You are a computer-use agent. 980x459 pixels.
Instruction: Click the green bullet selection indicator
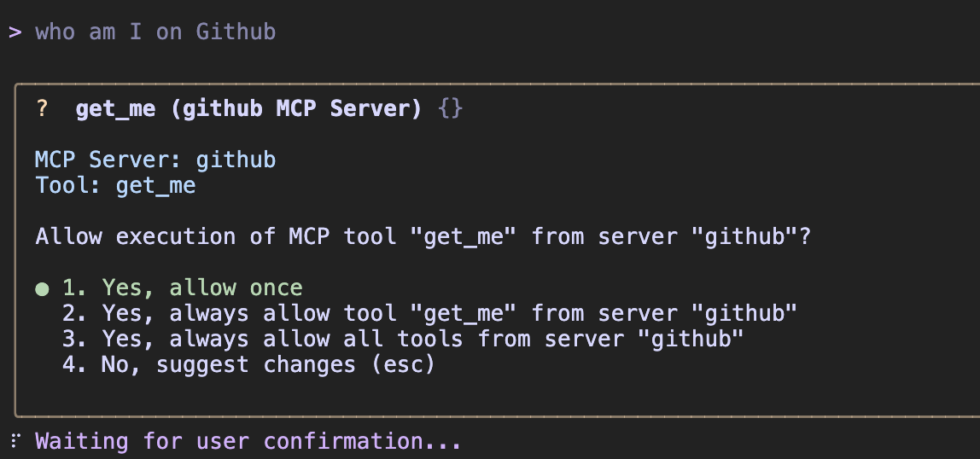[x=42, y=288]
